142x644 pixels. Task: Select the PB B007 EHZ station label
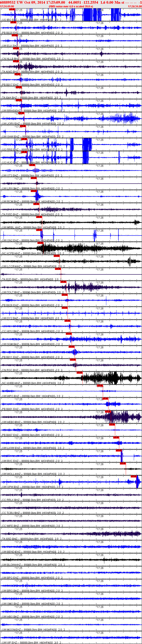point(32,435)
